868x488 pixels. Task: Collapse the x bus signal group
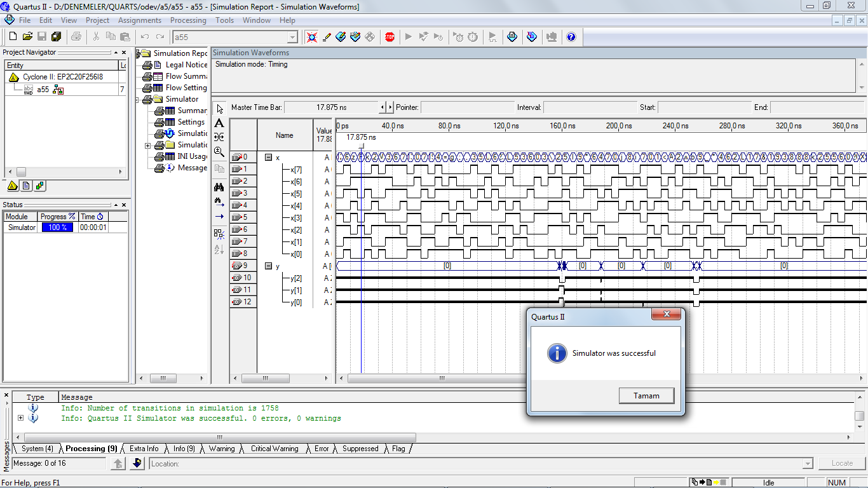(x=268, y=157)
